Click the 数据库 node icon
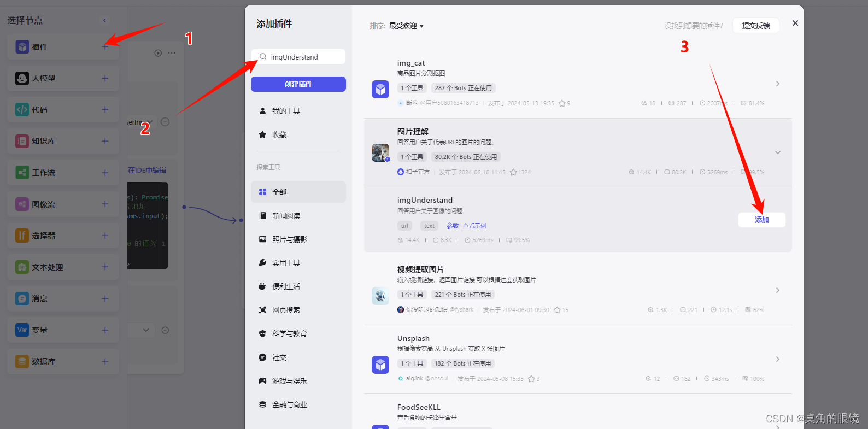Viewport: 868px width, 429px height. pyautogui.click(x=22, y=361)
